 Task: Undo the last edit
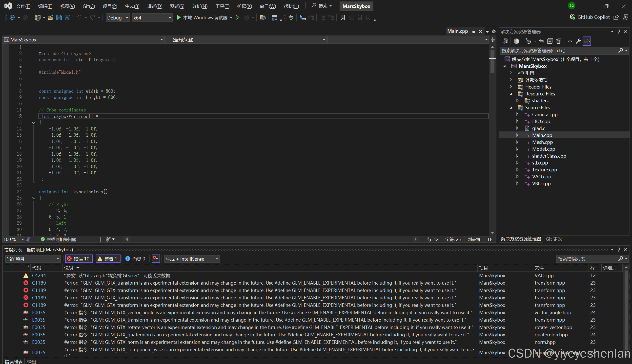[79, 18]
